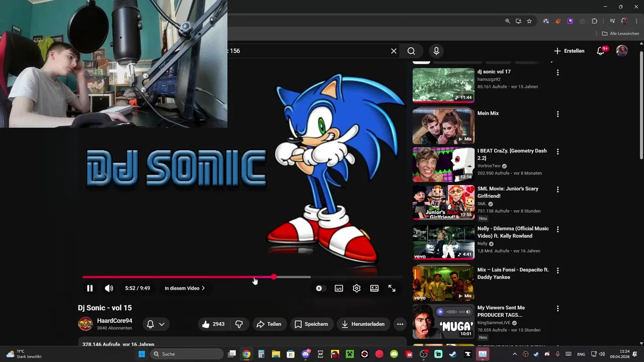The height and width of the screenshot is (362, 644).
Task: Click the HaardCore94 channel avatar
Action: tap(85, 324)
